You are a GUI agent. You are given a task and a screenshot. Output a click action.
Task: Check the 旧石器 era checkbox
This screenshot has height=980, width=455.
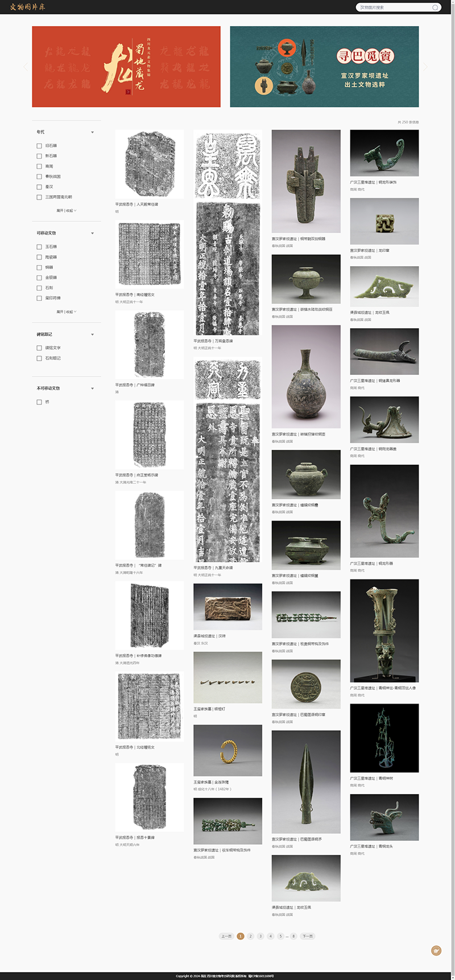(x=39, y=146)
